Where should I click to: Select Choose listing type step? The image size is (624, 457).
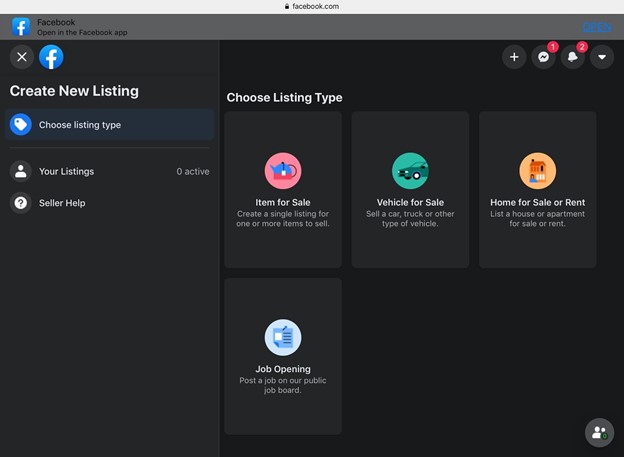tap(110, 125)
